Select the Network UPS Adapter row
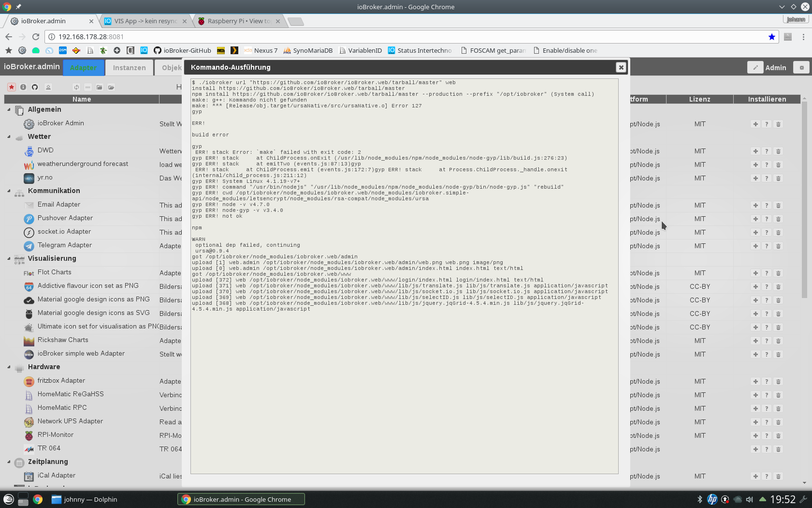 [70, 421]
